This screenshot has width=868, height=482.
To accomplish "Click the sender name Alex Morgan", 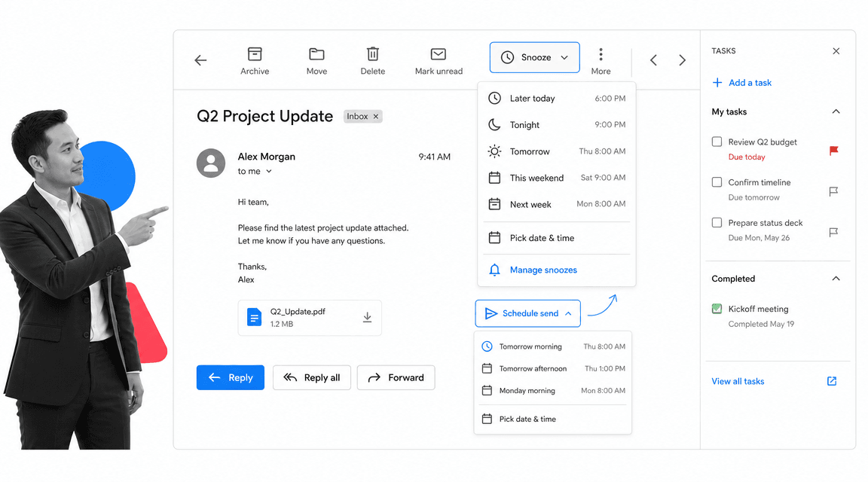I will (266, 157).
